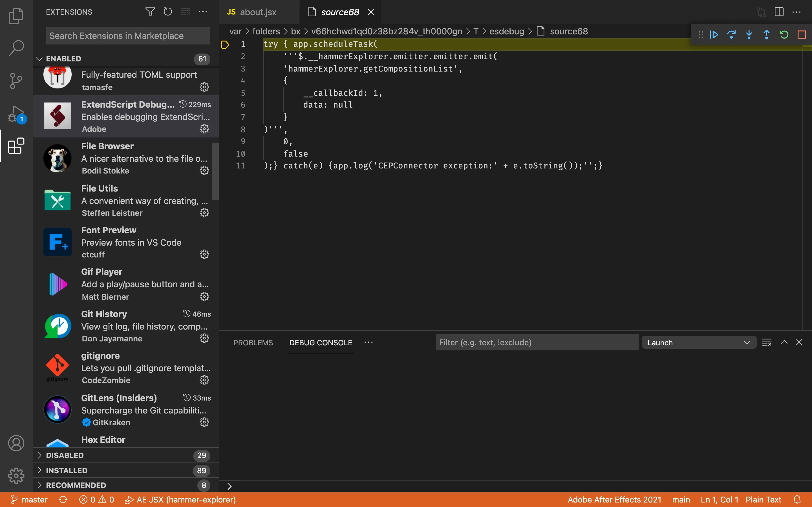812x507 pixels.
Task: Open the Source Control view
Action: pos(16,81)
